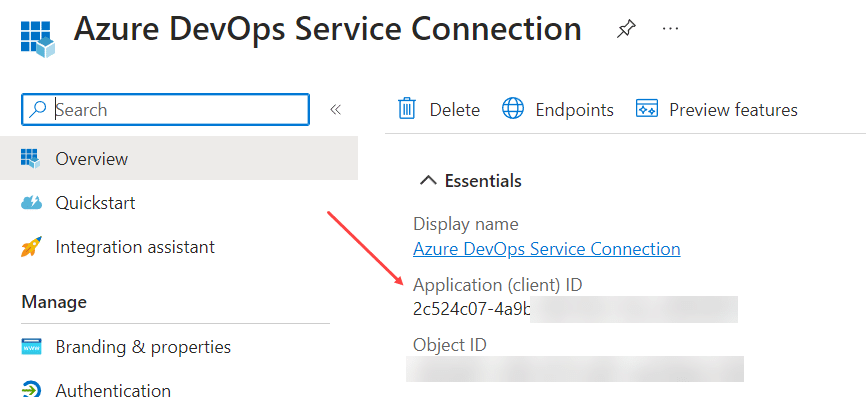Click the Display name label
866x397 pixels.
466,224
